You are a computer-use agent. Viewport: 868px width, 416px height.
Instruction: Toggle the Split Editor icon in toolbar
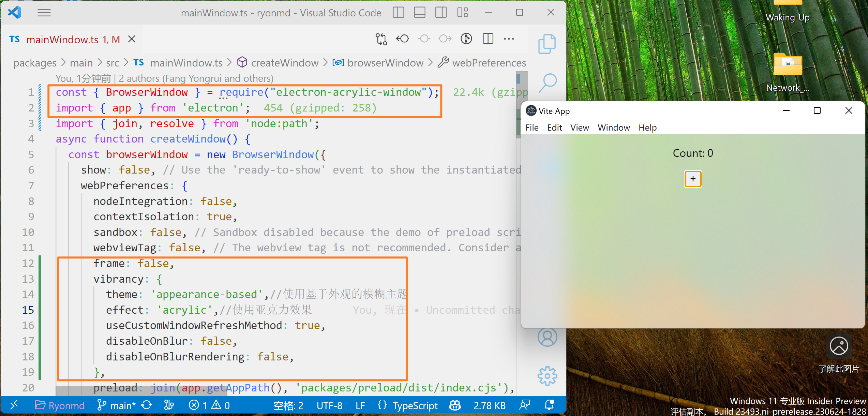pos(488,39)
